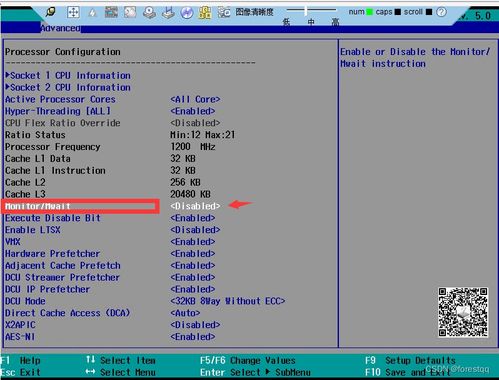The width and height of the screenshot is (499, 380).
Task: Open the DCU Mode 32KB 8Way value
Action: (x=228, y=301)
